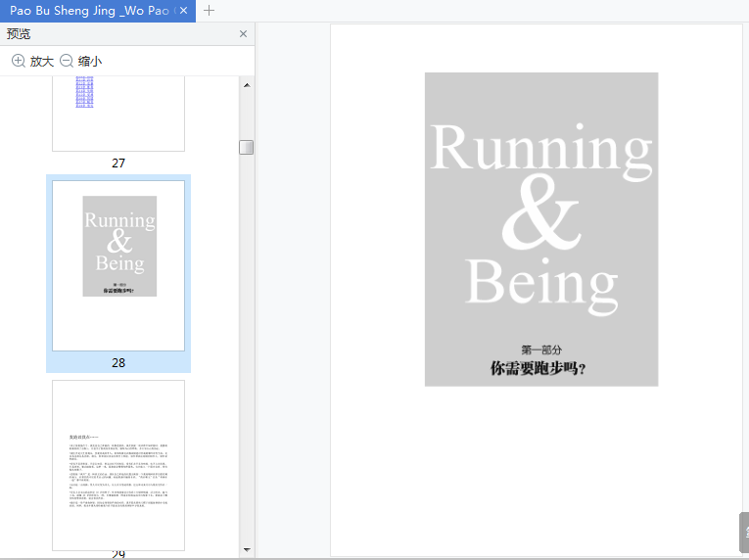This screenshot has height=560, width=749.
Task: Click the page number 28 label
Action: [x=118, y=362]
